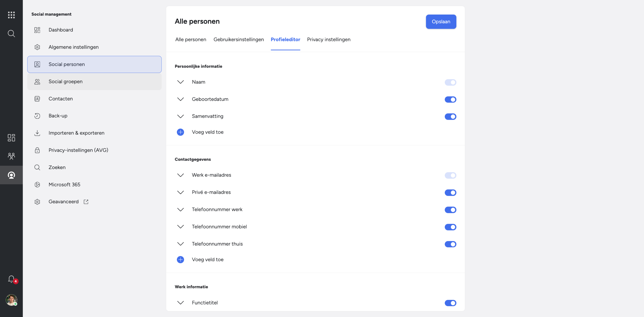Open the Back-up history icon

37,116
